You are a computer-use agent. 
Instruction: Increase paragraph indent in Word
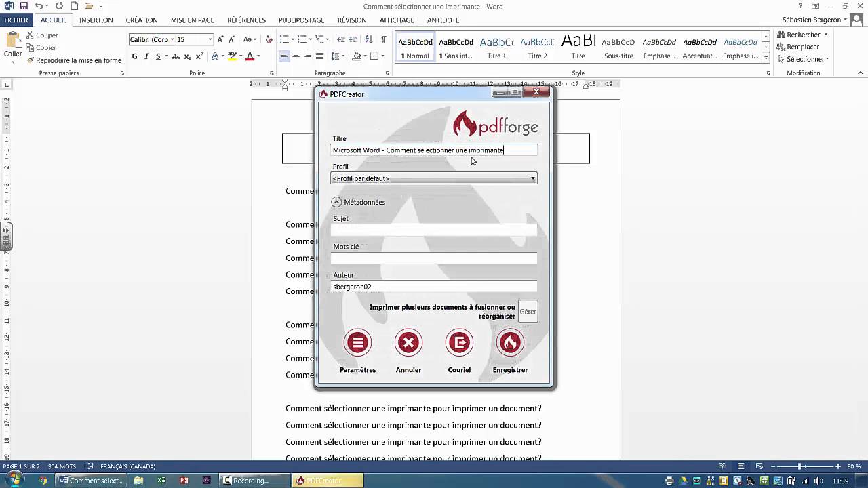click(353, 39)
